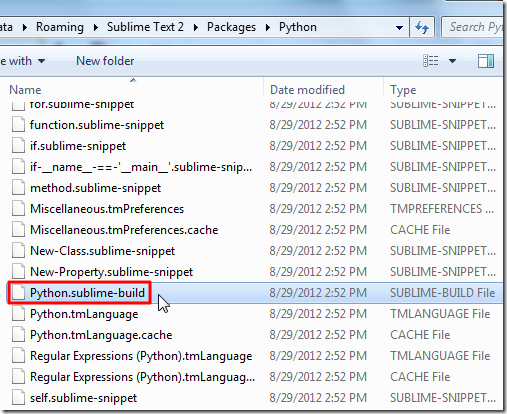This screenshot has height=414, width=507.
Task: Click New-Property.sublime-snippet file name
Action: [x=111, y=272]
